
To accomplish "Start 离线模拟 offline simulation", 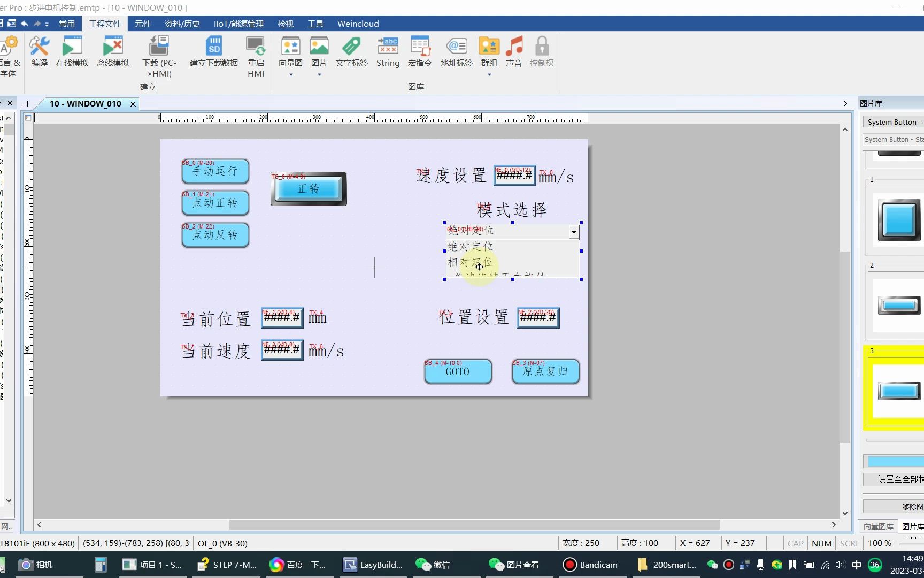I will (113, 51).
